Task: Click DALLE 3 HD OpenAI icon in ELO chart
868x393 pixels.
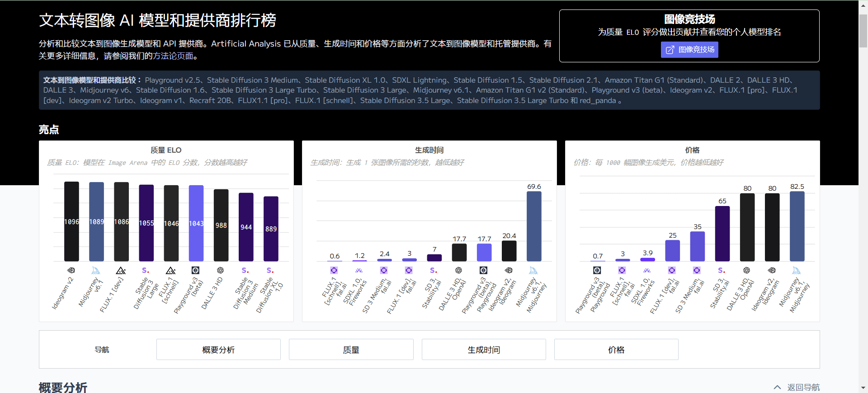Action: [220, 270]
